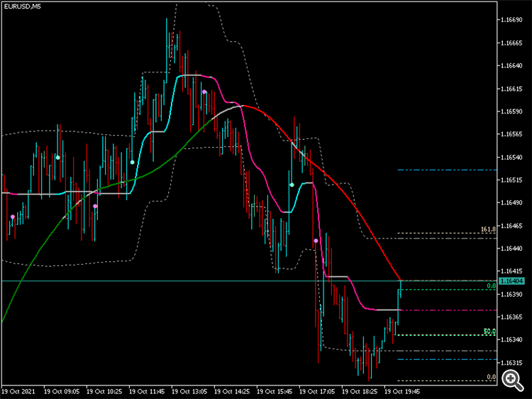Viewport: 532px width, 399px height.
Task: Select the 161.8 Fibonacci level label
Action: tap(488, 229)
